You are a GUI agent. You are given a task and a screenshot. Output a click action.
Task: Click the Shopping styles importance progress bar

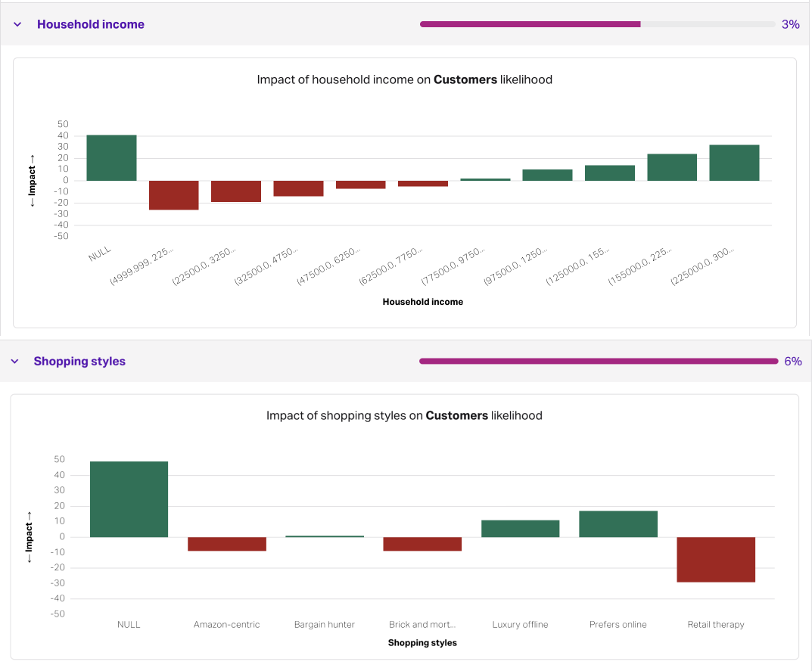(598, 362)
